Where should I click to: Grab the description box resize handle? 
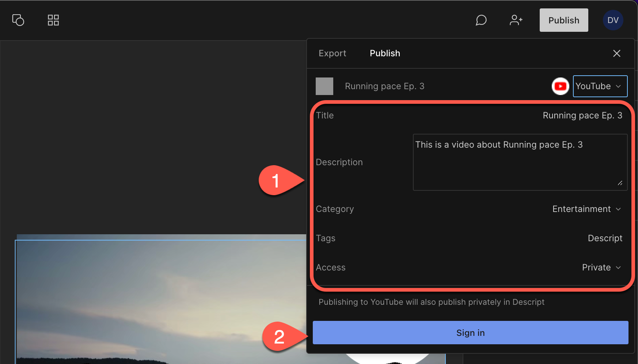click(620, 183)
